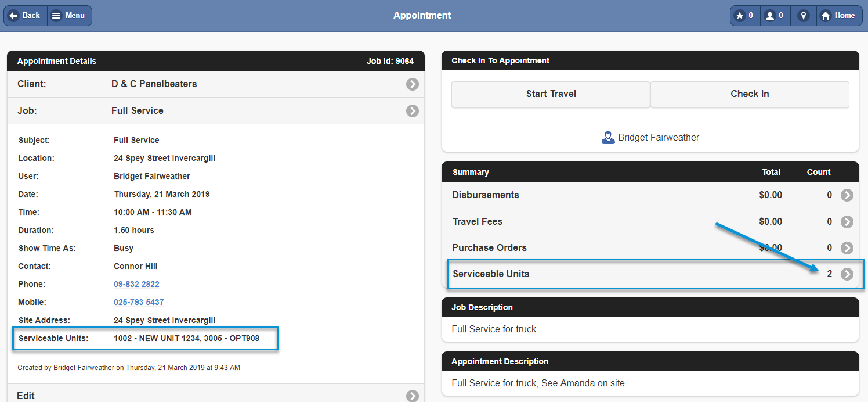868x402 pixels.
Task: Click the Serviceable Units summary label
Action: (x=491, y=274)
